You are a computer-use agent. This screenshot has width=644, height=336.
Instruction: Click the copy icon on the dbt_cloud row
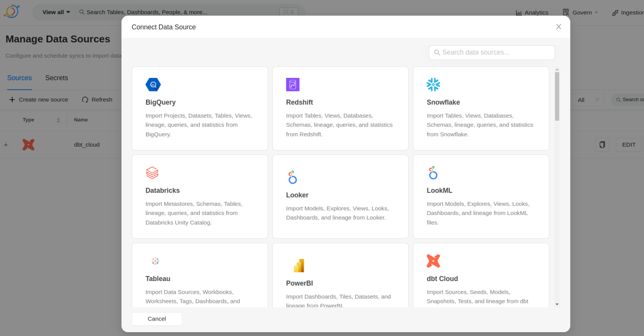(602, 145)
